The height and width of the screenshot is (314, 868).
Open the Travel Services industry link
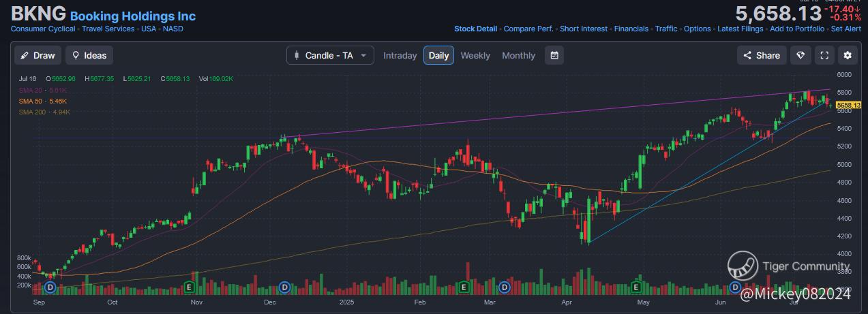coord(109,29)
